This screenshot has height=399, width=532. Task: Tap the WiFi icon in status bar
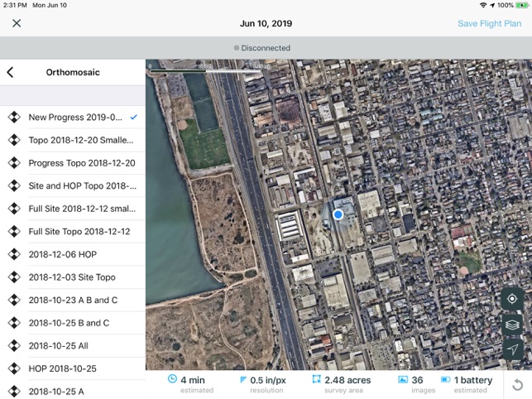pos(483,5)
